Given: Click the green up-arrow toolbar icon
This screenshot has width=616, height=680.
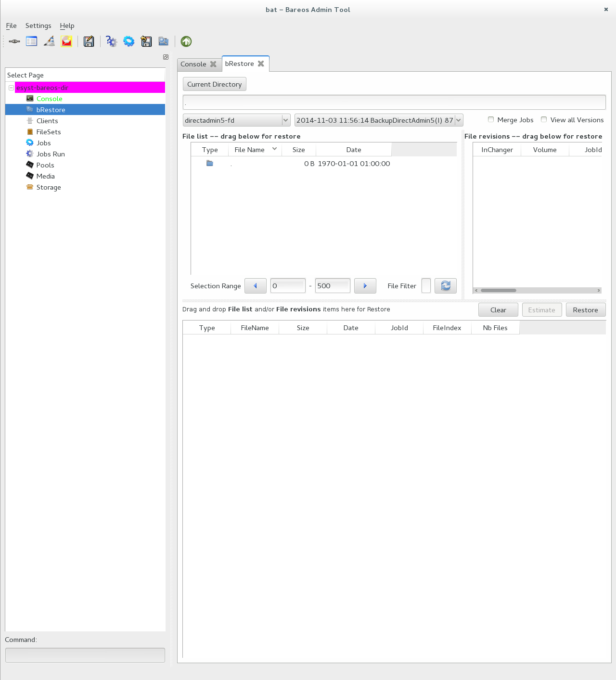Looking at the screenshot, I should 186,41.
